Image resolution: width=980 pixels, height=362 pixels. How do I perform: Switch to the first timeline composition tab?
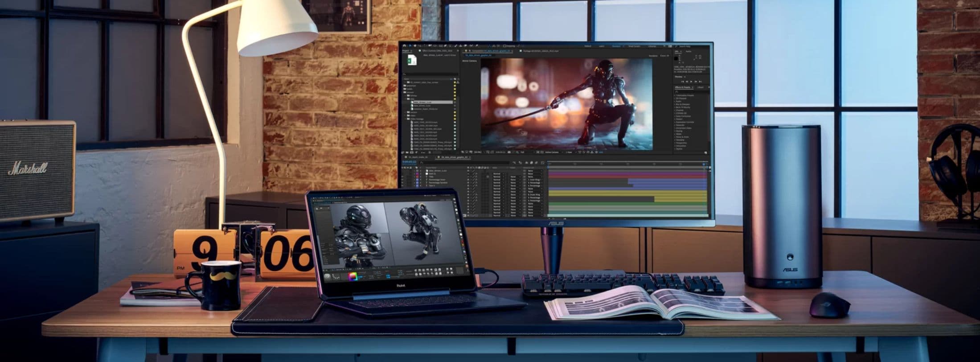coord(418,157)
